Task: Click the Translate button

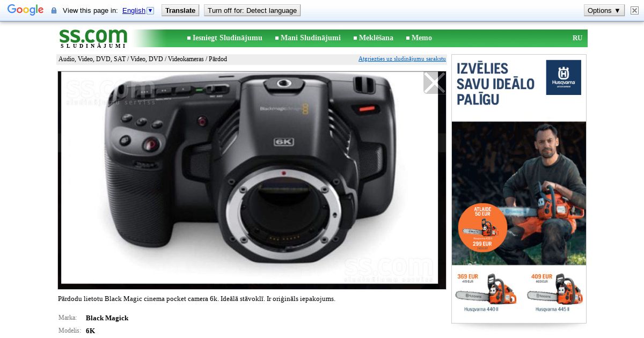Action: tap(180, 10)
